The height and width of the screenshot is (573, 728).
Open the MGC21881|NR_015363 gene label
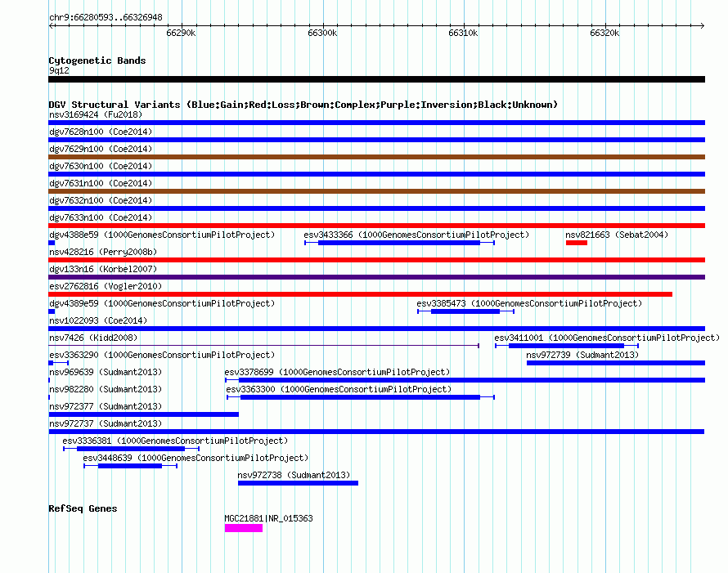point(268,518)
